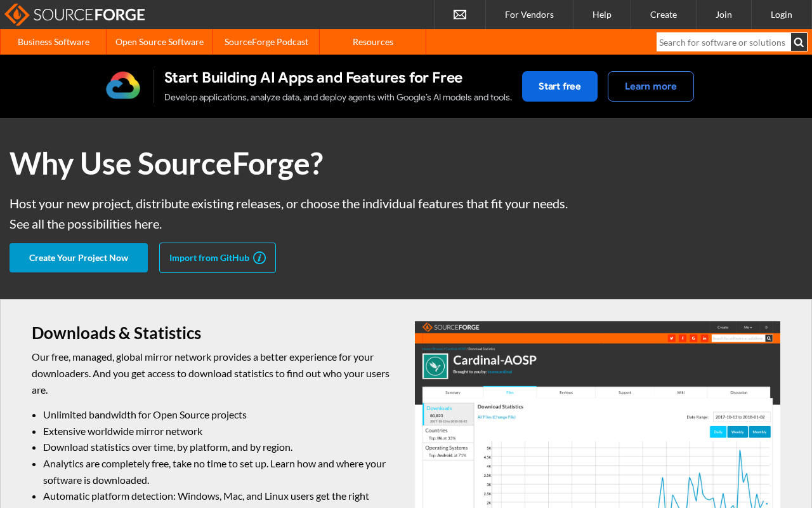Click the SourceForge logo
The width and height of the screenshot is (812, 508).
[75, 15]
